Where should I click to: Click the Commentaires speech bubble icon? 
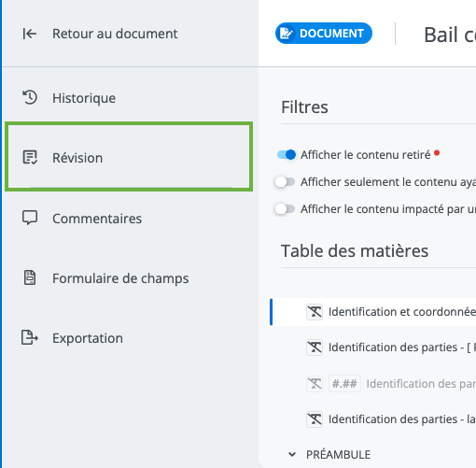pos(30,218)
